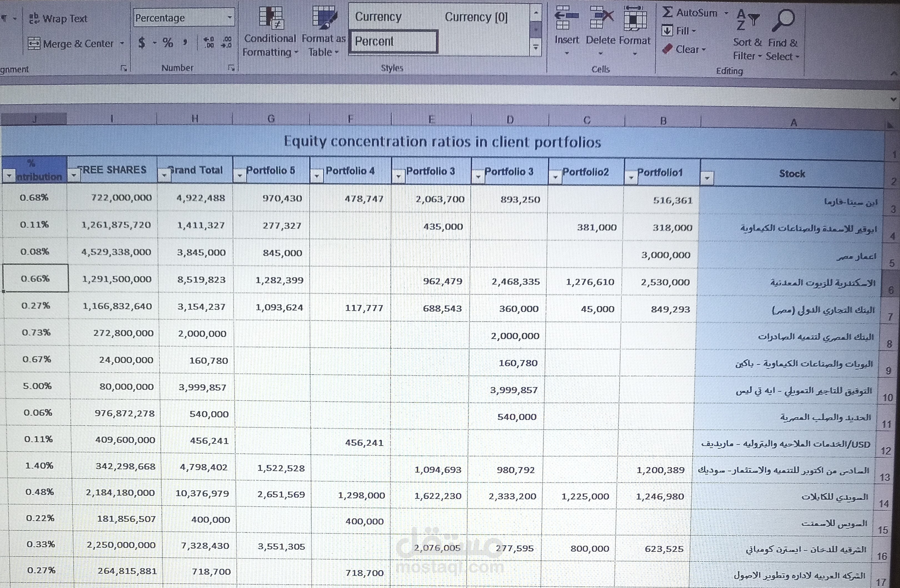900x588 pixels.
Task: Select cell with value 1.40%
Action: (39, 465)
